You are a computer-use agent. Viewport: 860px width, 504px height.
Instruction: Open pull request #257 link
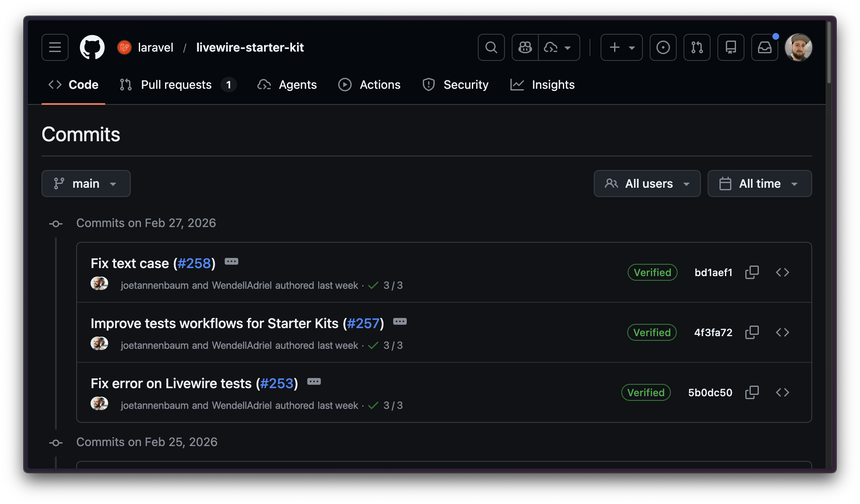point(363,323)
